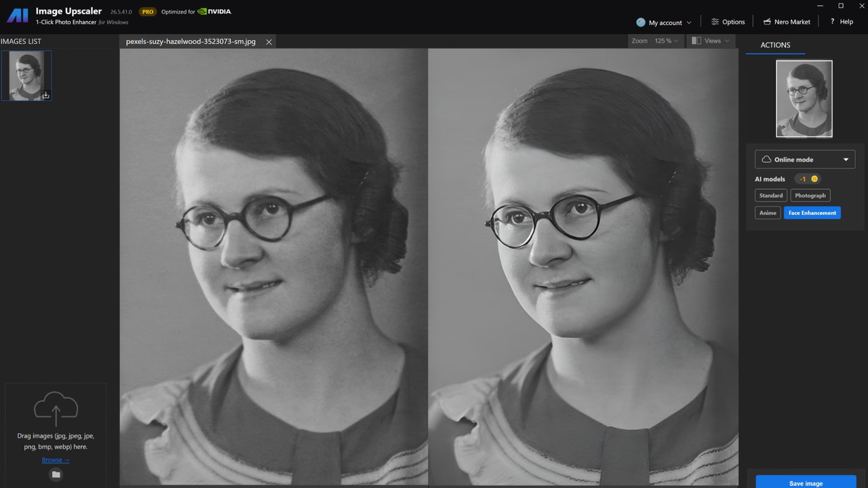Close the pexels-suzy-hazelwood image tab
Screen dimensions: 868x488
coord(269,42)
